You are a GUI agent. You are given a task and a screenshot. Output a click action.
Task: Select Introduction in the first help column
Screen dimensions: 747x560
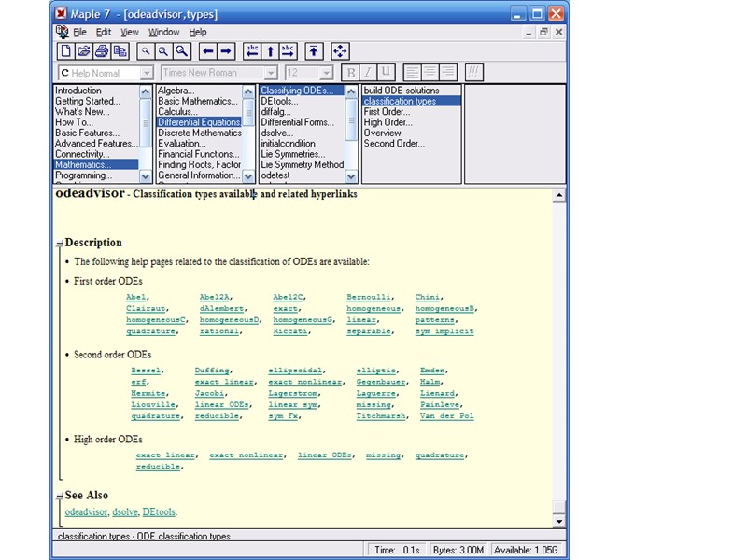coord(78,90)
